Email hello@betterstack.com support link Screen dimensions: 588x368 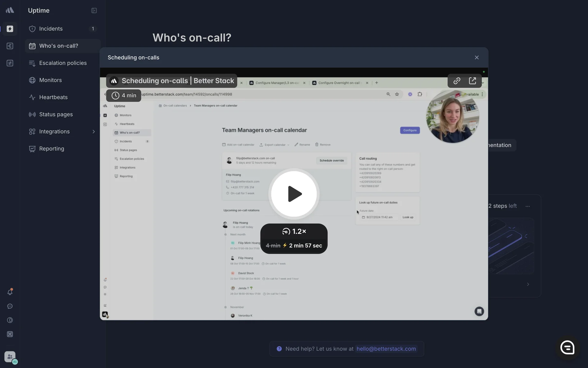[x=386, y=349]
